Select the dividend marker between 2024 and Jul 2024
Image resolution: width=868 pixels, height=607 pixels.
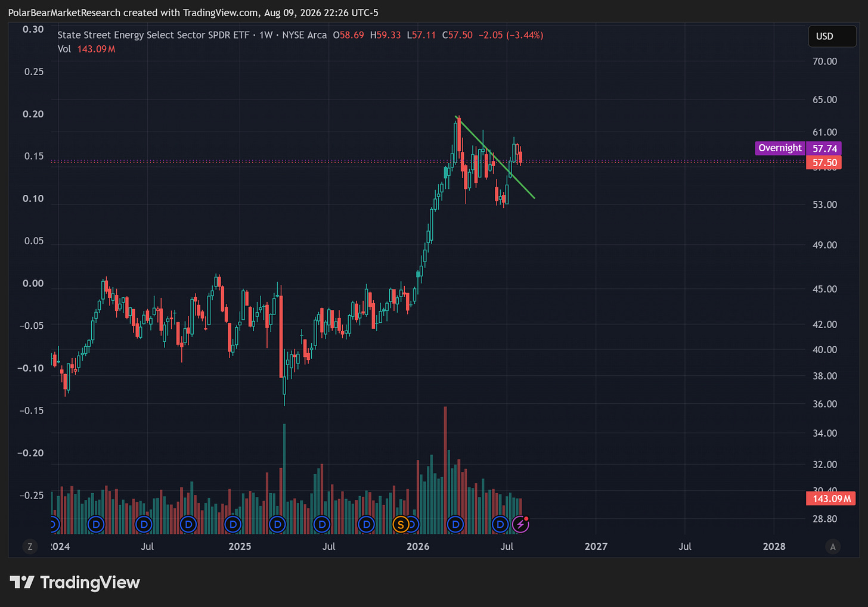pos(96,524)
